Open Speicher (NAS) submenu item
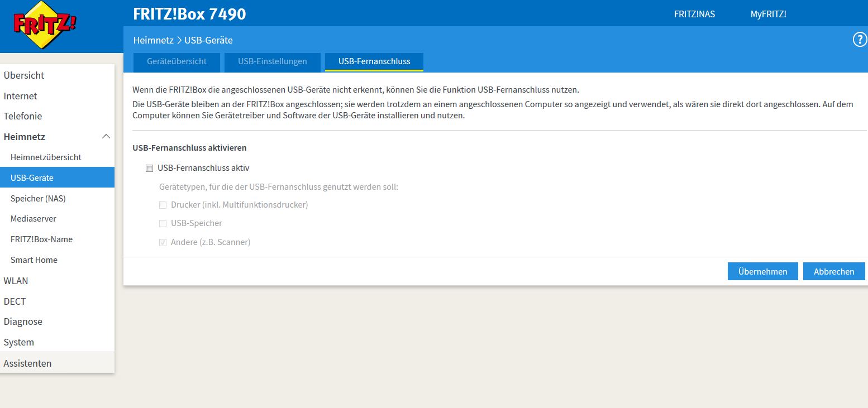 tap(57, 198)
